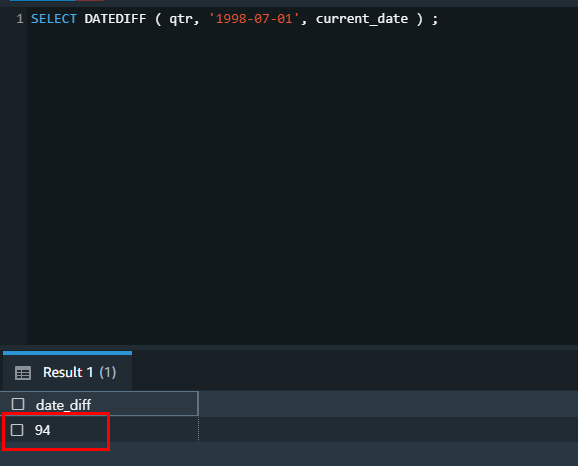The height and width of the screenshot is (466, 578).
Task: Select the date_diff column header text
Action: pyautogui.click(x=63, y=405)
